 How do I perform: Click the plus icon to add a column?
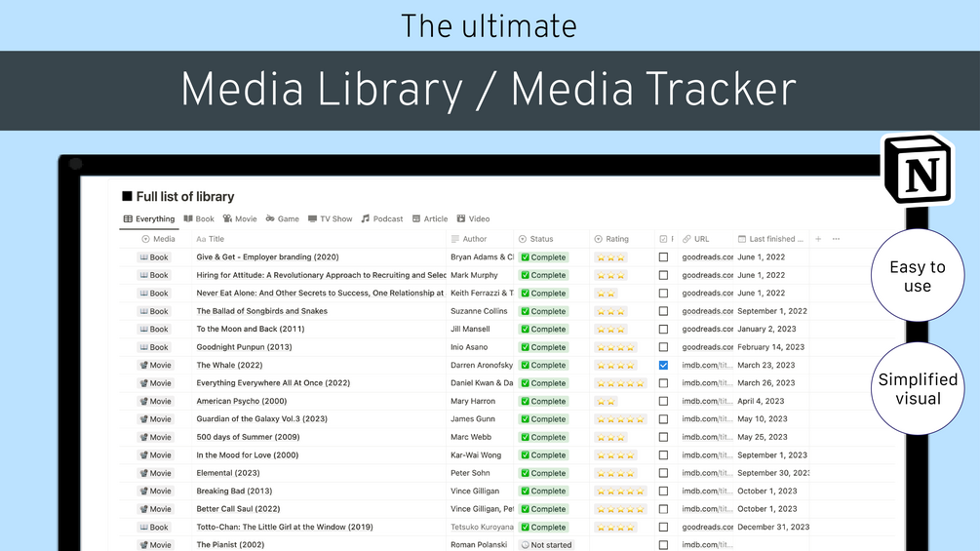coord(818,239)
